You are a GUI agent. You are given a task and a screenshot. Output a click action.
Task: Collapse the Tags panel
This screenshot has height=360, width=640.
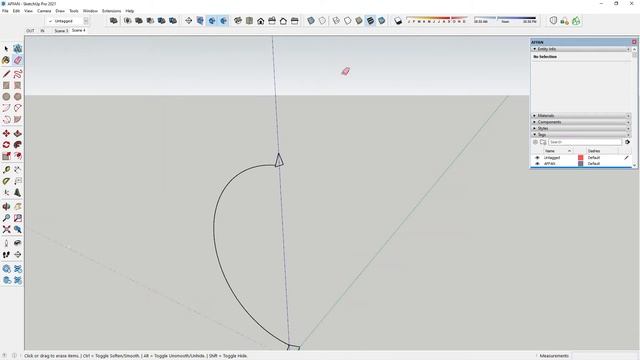coord(535,134)
